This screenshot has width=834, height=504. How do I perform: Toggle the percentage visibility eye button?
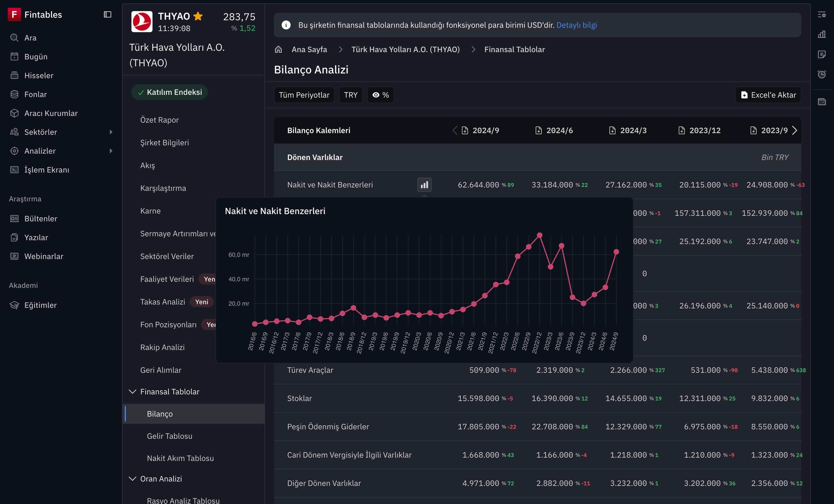click(380, 95)
